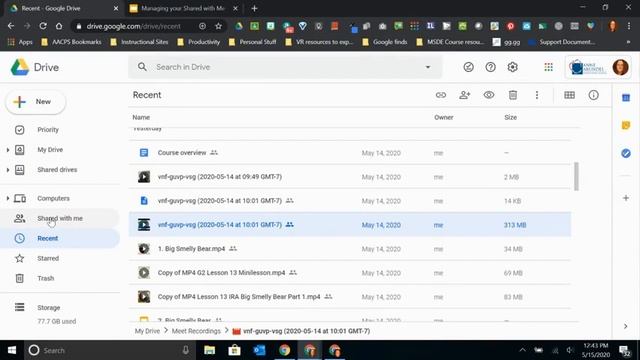
Task: Select 1. Big Smelly Bear.mp4 file
Action: [x=350, y=249]
